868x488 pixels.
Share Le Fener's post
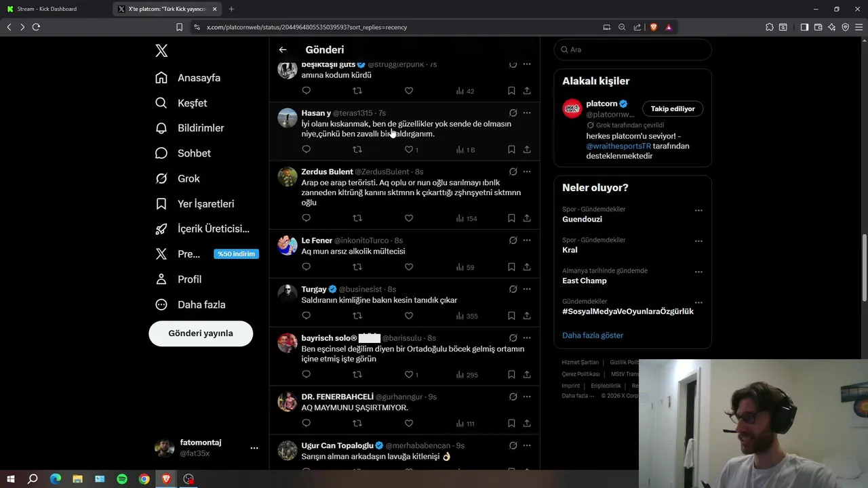coord(527,267)
